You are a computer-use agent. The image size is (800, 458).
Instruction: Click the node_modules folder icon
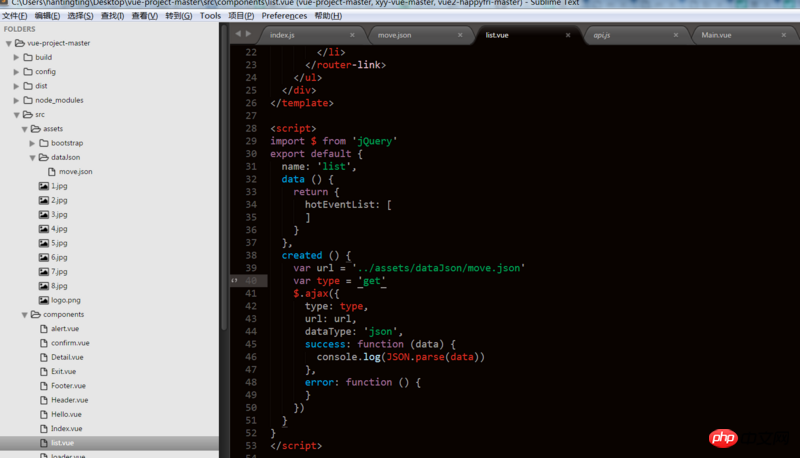pos(28,100)
